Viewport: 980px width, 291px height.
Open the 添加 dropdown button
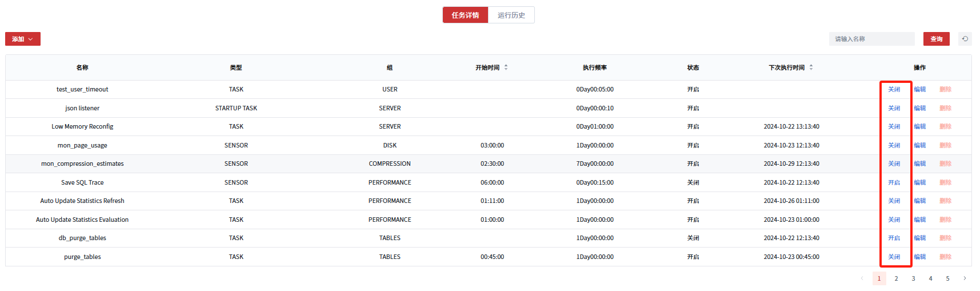23,39
